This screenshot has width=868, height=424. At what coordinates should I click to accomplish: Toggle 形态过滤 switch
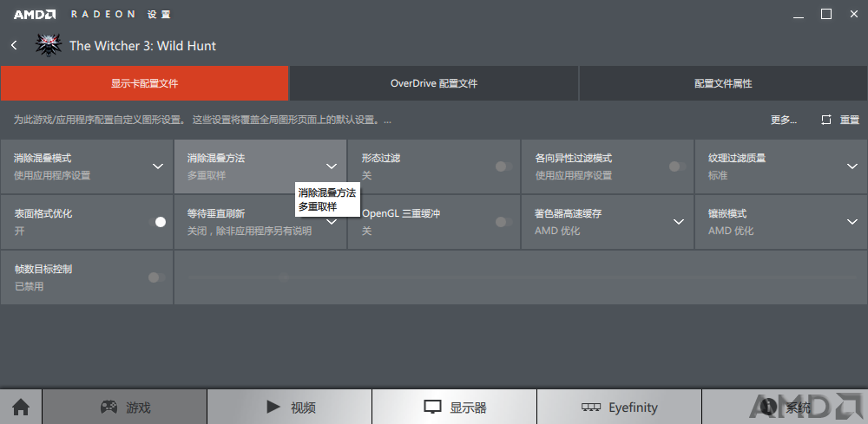(503, 166)
